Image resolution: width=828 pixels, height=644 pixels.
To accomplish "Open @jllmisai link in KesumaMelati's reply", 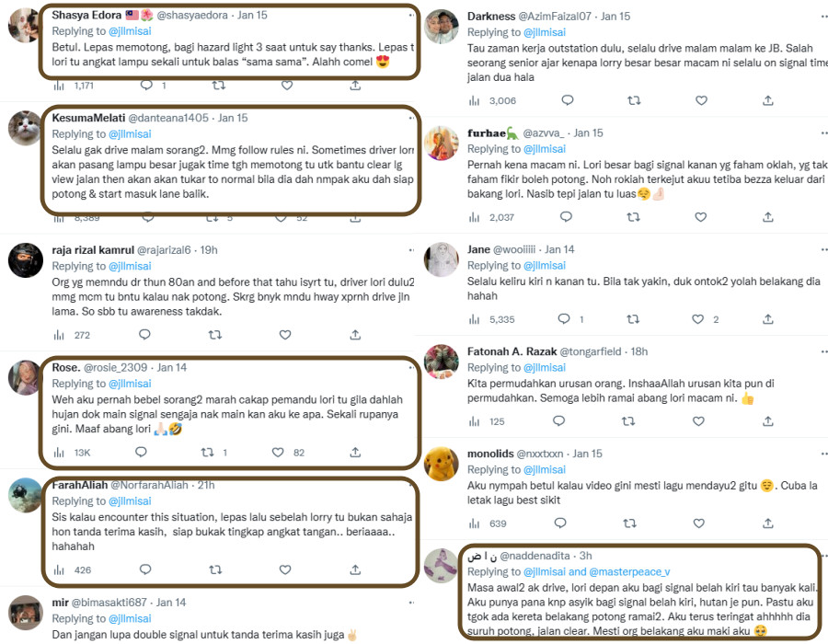I will click(130, 134).
